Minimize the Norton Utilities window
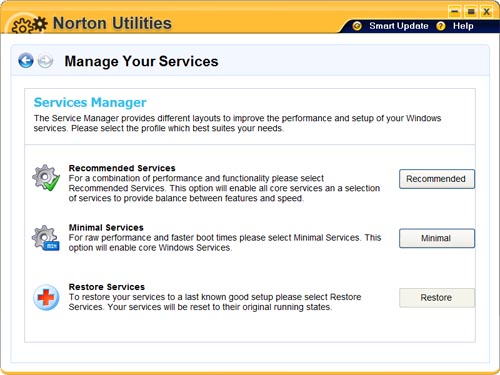The image size is (500, 375). click(454, 12)
